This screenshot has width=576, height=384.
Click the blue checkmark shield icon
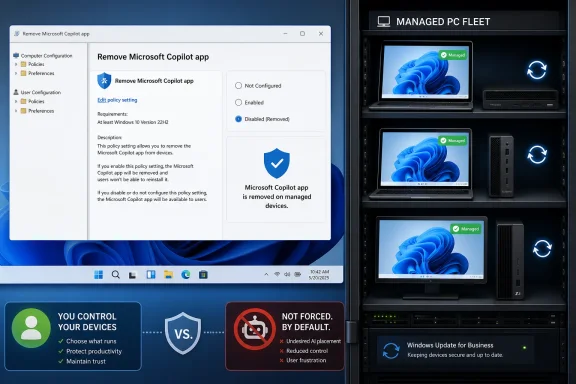[277, 164]
